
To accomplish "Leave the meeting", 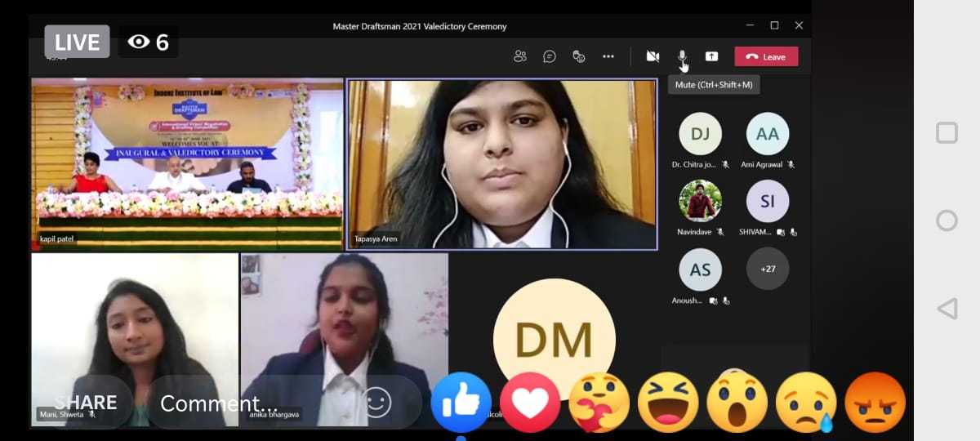I will (766, 56).
